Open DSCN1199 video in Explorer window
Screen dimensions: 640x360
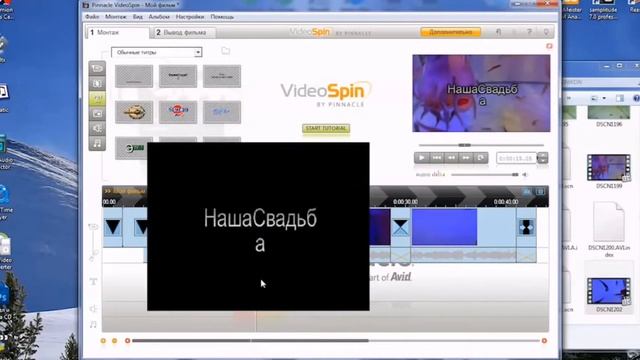(609, 168)
